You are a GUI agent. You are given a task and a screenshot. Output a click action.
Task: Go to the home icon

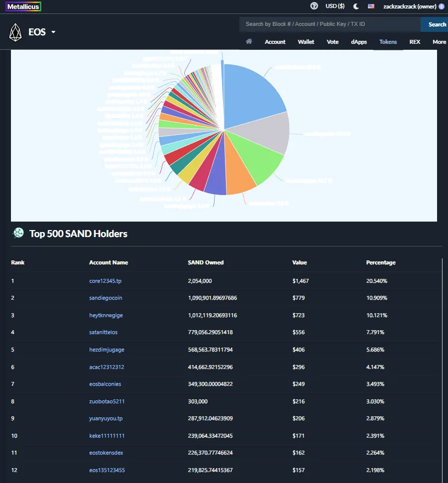pyautogui.click(x=249, y=42)
